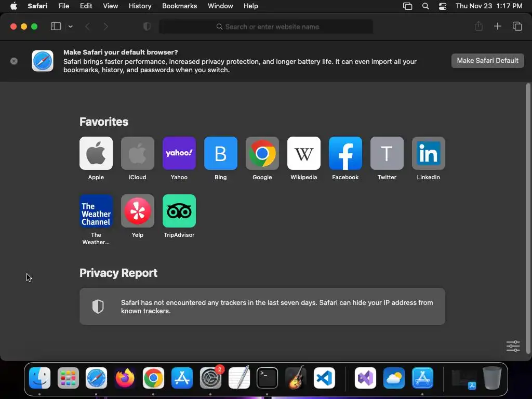
Task: Click Safari icon in the Dock
Action: pyautogui.click(x=96, y=378)
